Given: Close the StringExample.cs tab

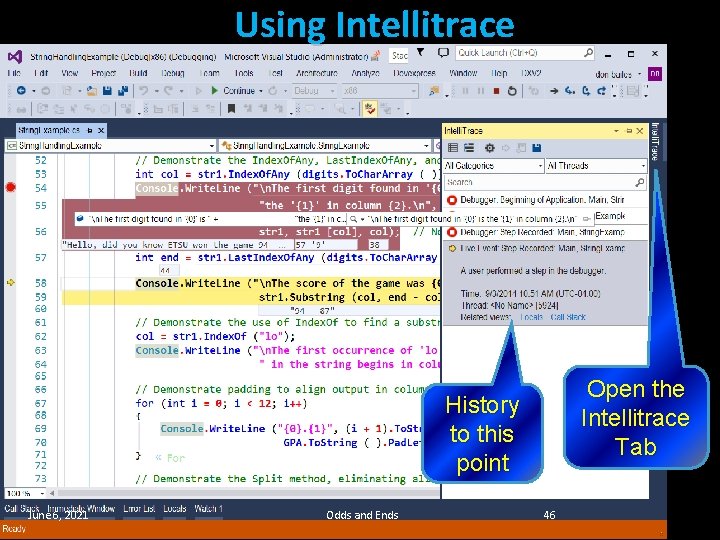Looking at the screenshot, I should (101, 131).
